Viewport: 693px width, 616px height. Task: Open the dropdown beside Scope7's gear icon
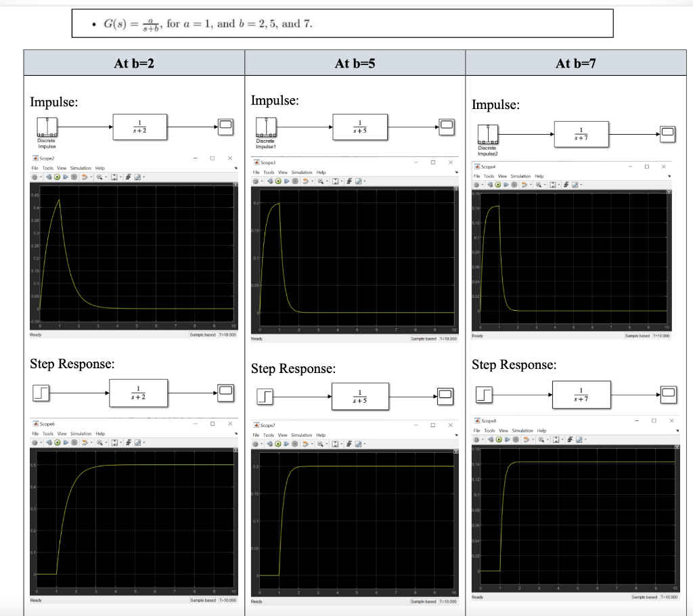(263, 443)
